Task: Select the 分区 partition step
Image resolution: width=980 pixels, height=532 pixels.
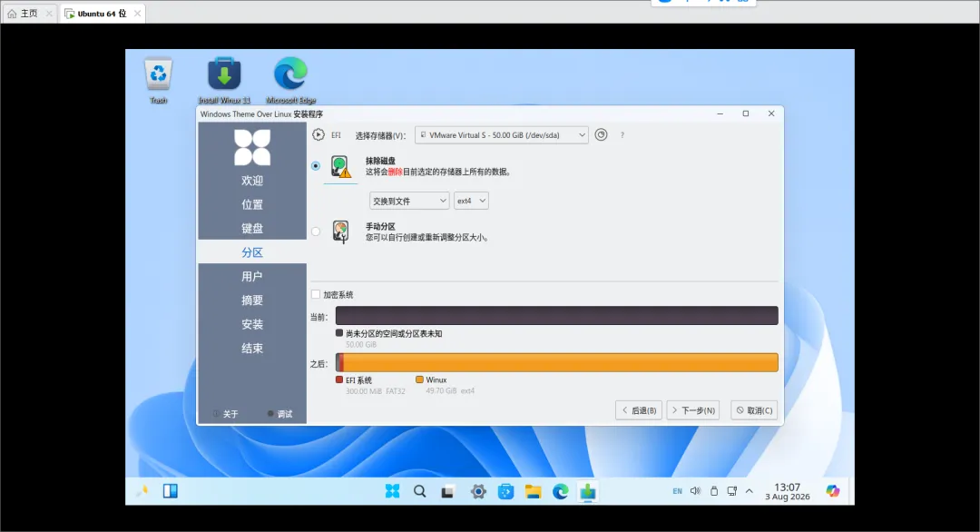Action: coord(252,252)
